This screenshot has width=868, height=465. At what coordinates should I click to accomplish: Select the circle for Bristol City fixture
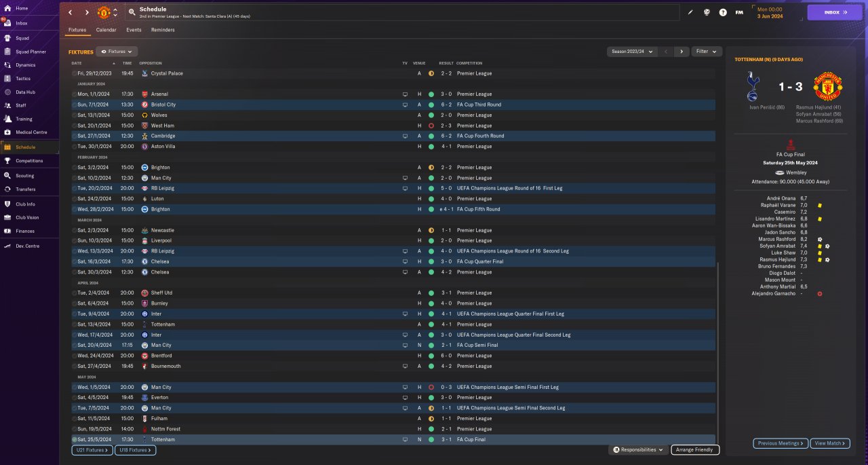tap(74, 105)
